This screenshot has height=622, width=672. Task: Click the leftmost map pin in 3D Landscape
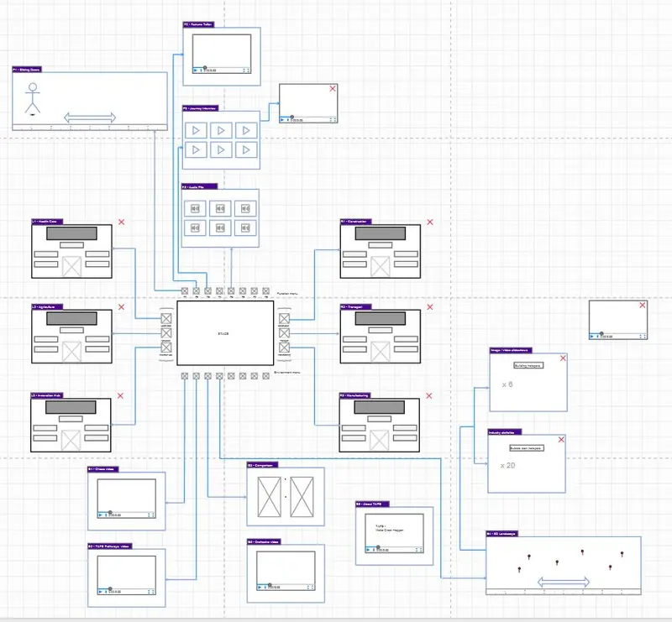pos(519,570)
